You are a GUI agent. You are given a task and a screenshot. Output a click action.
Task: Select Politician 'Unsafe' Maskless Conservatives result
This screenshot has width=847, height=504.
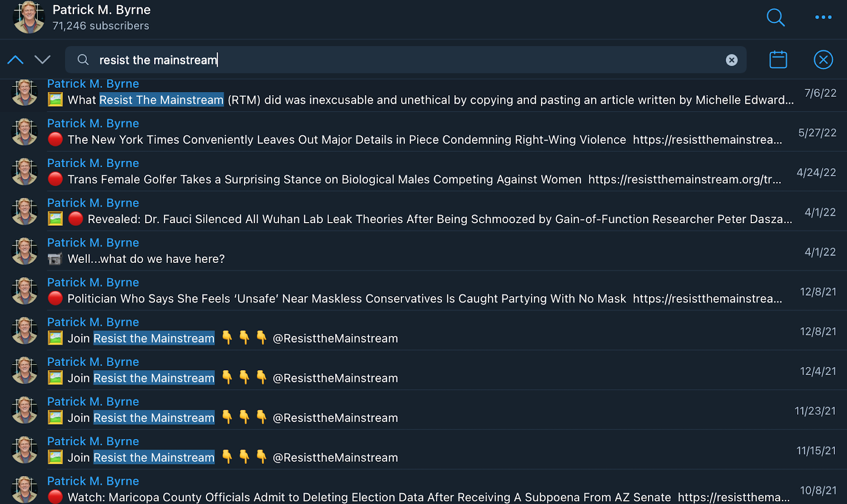click(x=424, y=291)
